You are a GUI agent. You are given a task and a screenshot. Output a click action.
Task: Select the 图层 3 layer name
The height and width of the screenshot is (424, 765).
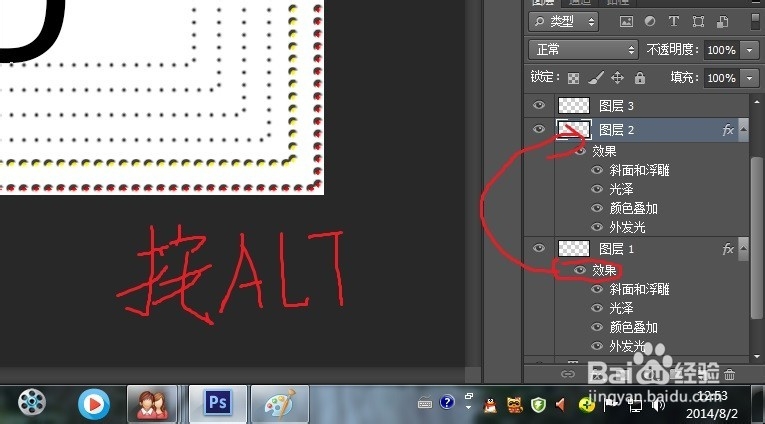click(616, 106)
